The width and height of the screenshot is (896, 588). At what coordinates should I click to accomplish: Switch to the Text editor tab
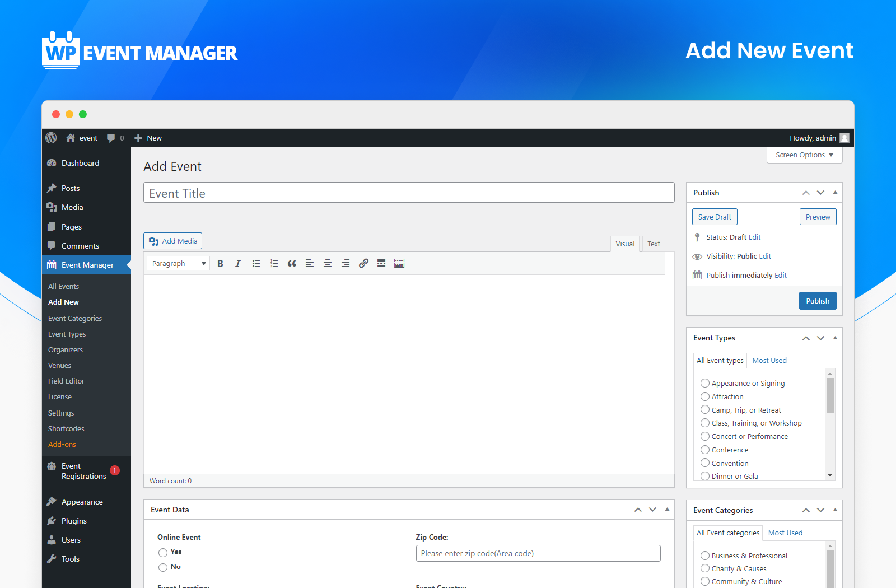654,244
